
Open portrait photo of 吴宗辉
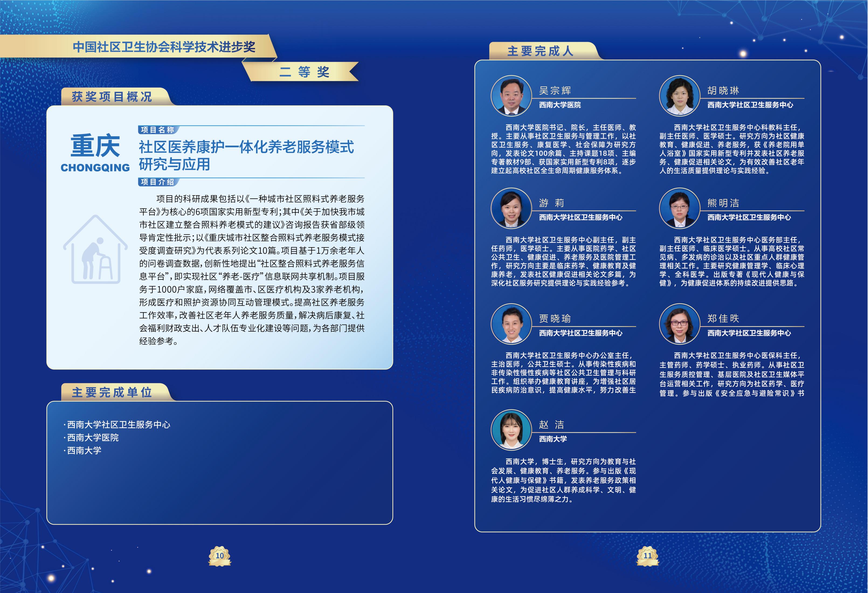511,96
